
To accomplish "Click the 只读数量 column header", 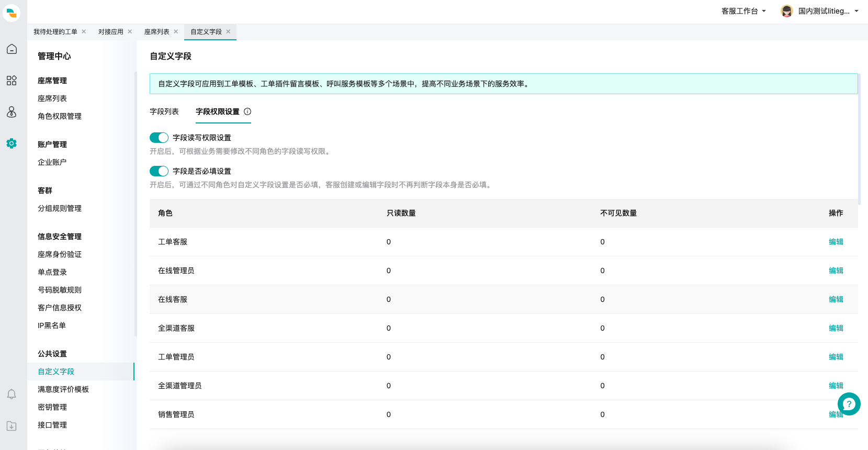I will [401, 213].
